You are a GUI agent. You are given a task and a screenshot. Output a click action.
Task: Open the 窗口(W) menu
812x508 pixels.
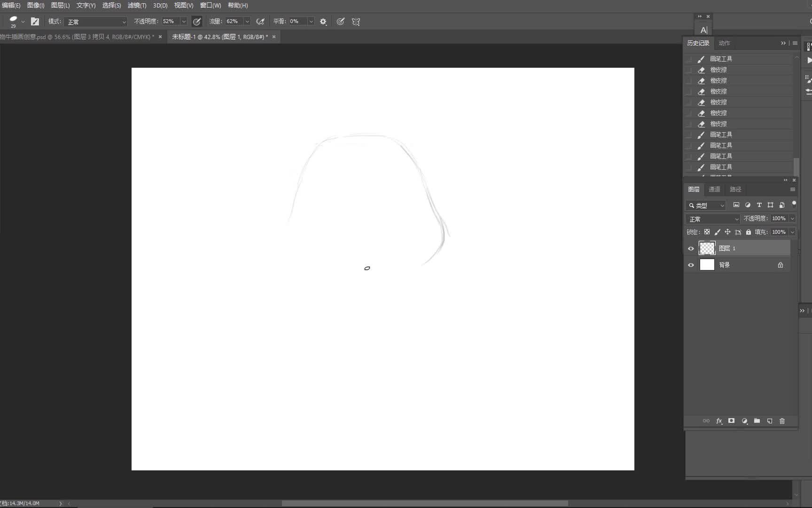pyautogui.click(x=210, y=6)
